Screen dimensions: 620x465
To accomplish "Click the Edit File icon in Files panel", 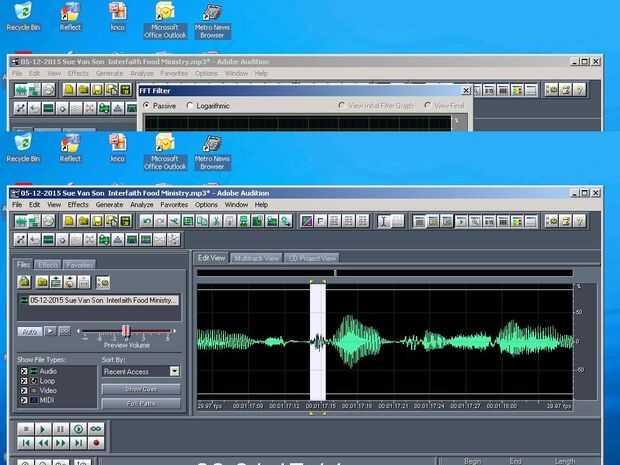I will click(84, 282).
